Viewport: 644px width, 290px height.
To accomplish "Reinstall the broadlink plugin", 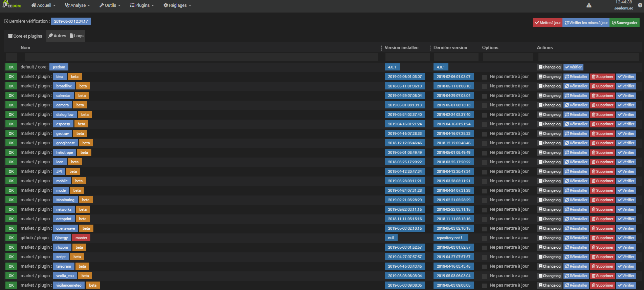I will (x=576, y=86).
